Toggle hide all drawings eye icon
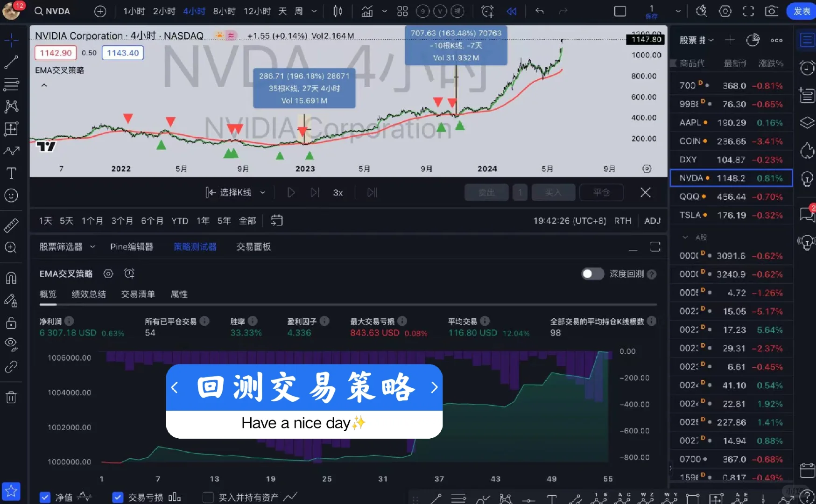The width and height of the screenshot is (816, 504). click(x=11, y=344)
